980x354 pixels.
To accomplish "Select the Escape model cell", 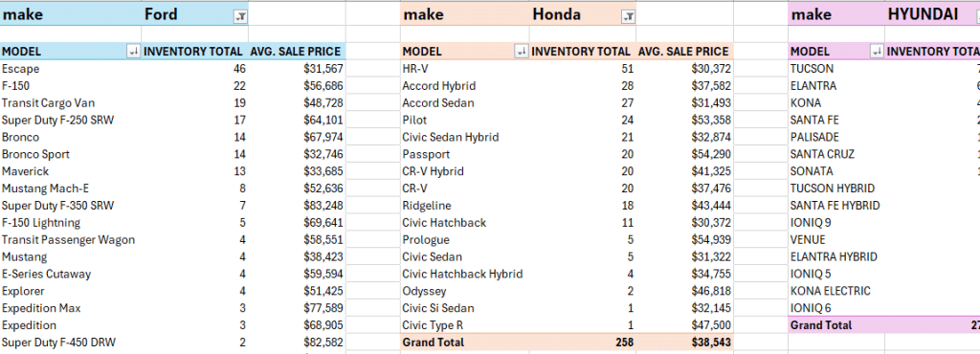I will 71,69.
